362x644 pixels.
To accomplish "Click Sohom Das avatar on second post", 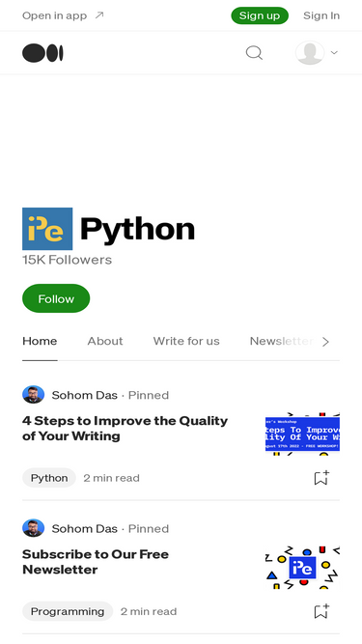I will pyautogui.click(x=33, y=528).
